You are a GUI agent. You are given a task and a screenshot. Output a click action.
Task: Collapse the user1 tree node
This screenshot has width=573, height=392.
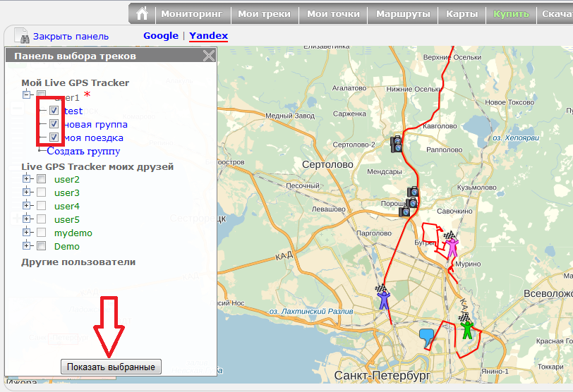point(27,94)
